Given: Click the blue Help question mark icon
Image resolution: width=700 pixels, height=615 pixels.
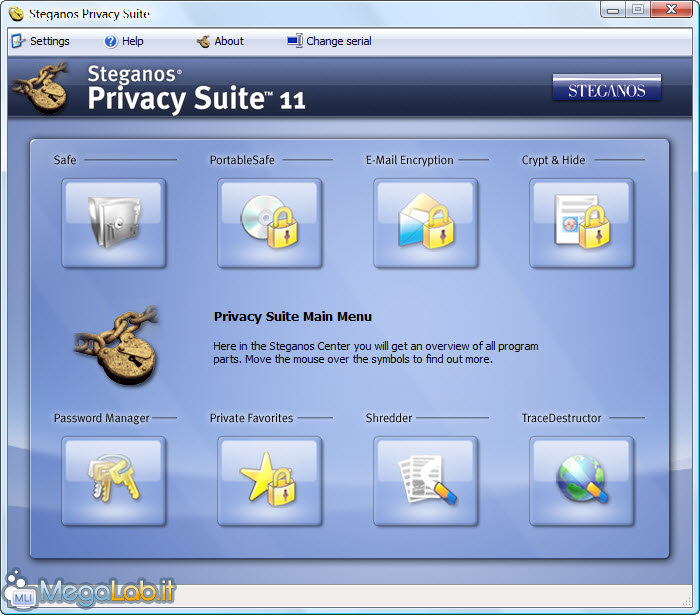Looking at the screenshot, I should [110, 42].
